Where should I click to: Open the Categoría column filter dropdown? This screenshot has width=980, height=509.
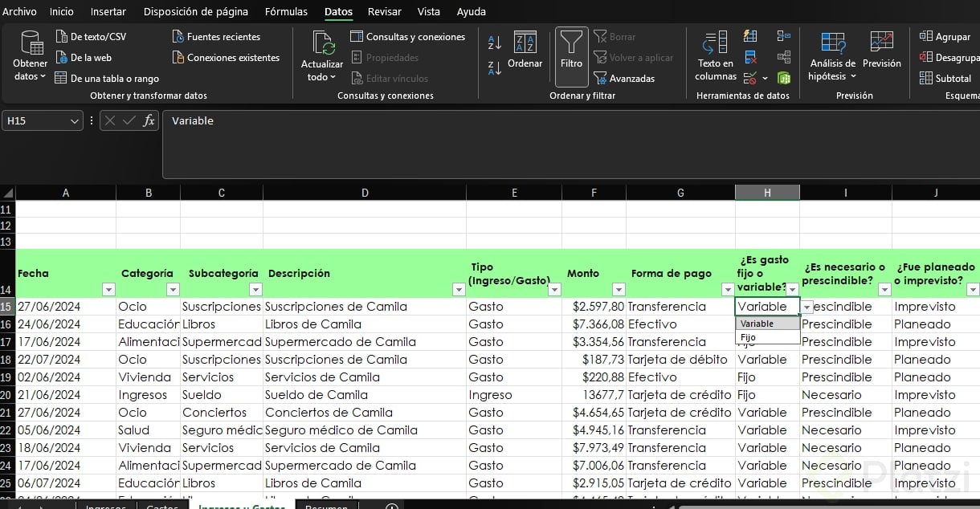tap(172, 290)
